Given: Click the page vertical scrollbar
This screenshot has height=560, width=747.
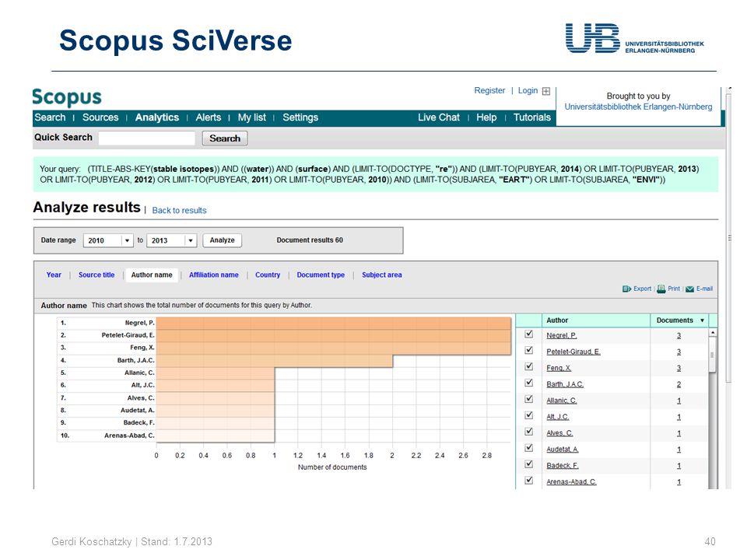Looking at the screenshot, I should click(728, 238).
